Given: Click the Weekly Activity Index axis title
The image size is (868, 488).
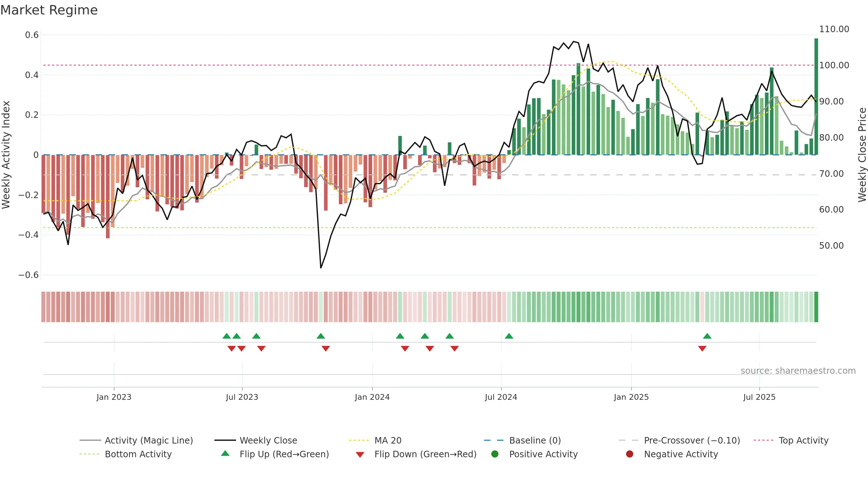Looking at the screenshot, I should pos(6,155).
